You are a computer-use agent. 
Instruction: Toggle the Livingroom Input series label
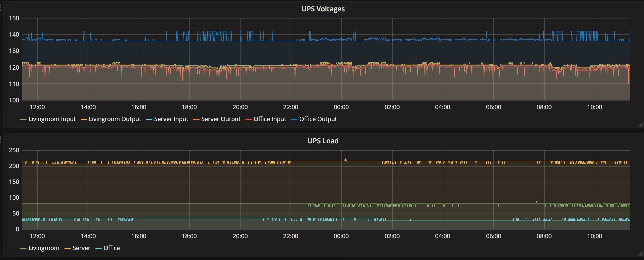(x=52, y=119)
